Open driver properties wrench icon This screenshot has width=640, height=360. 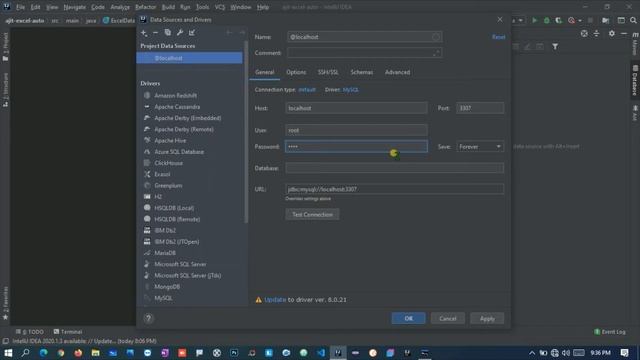pyautogui.click(x=180, y=33)
